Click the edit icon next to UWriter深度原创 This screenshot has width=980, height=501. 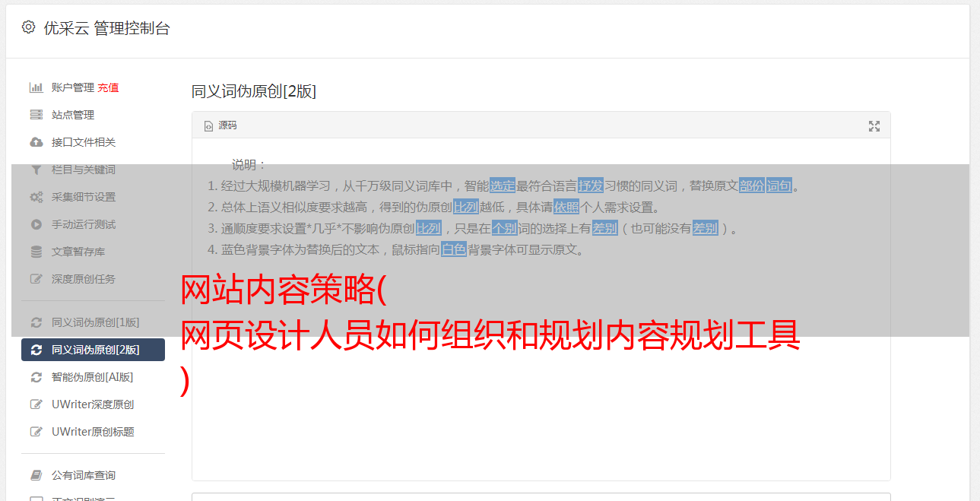tap(36, 404)
